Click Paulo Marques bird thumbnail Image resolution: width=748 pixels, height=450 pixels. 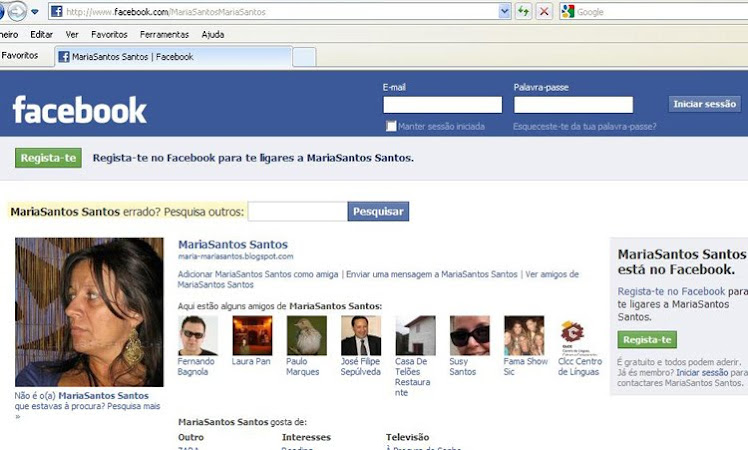coord(306,335)
